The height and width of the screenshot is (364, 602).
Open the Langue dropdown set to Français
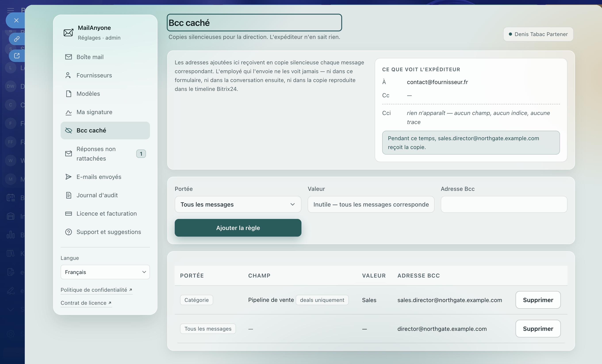(x=105, y=272)
